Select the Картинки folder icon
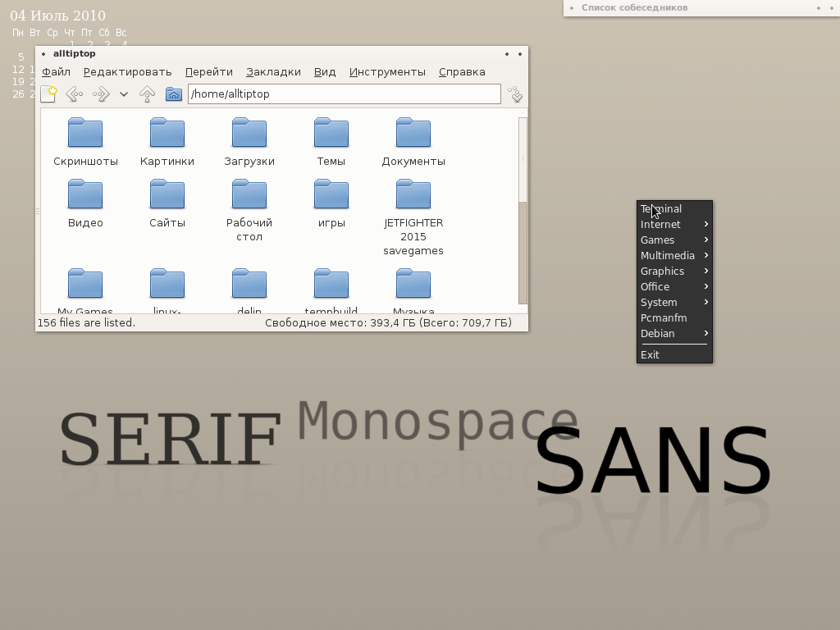Image resolution: width=840 pixels, height=630 pixels. (167, 132)
